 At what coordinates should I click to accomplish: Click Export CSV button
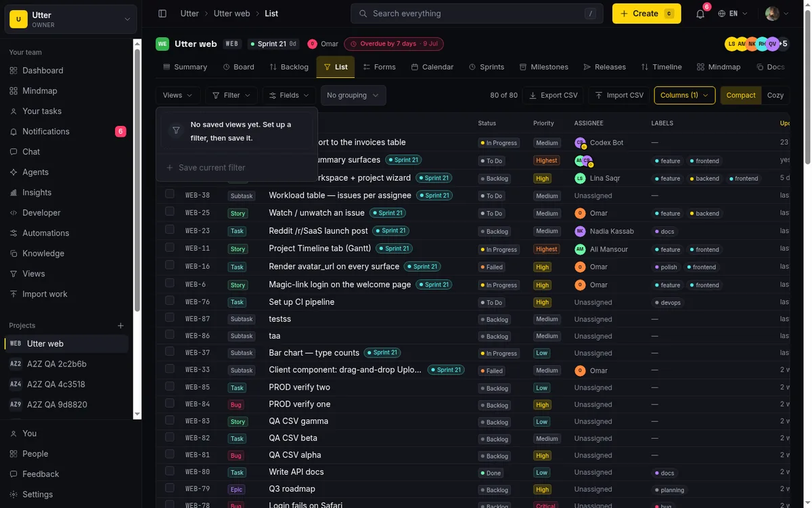(x=554, y=96)
